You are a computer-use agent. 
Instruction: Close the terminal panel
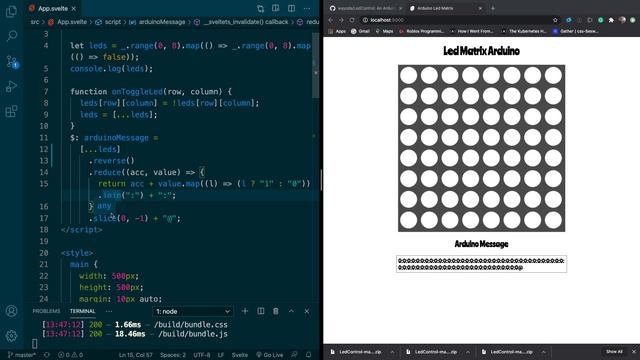point(307,311)
